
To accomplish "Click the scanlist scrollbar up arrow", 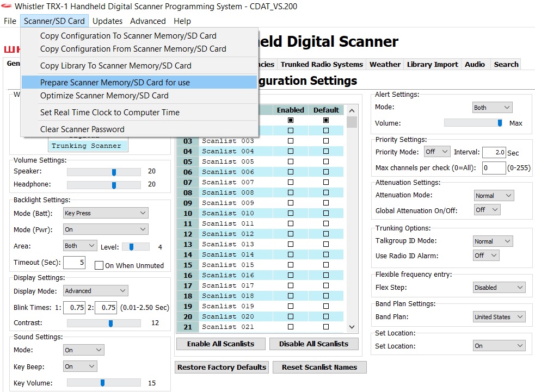I will tap(352, 110).
